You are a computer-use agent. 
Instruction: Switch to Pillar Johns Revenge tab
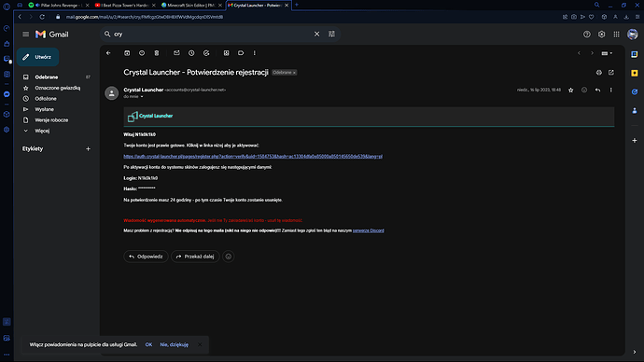(x=59, y=6)
